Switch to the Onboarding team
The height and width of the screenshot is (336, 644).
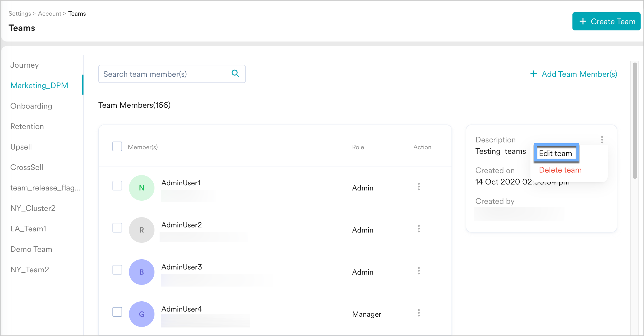click(31, 106)
